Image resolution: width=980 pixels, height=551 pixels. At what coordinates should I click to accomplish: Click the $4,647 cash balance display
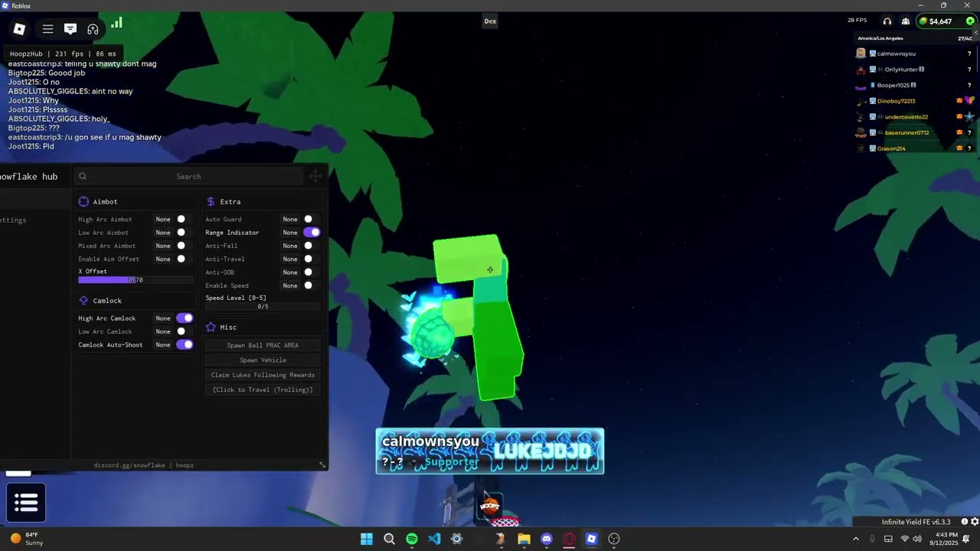[940, 21]
